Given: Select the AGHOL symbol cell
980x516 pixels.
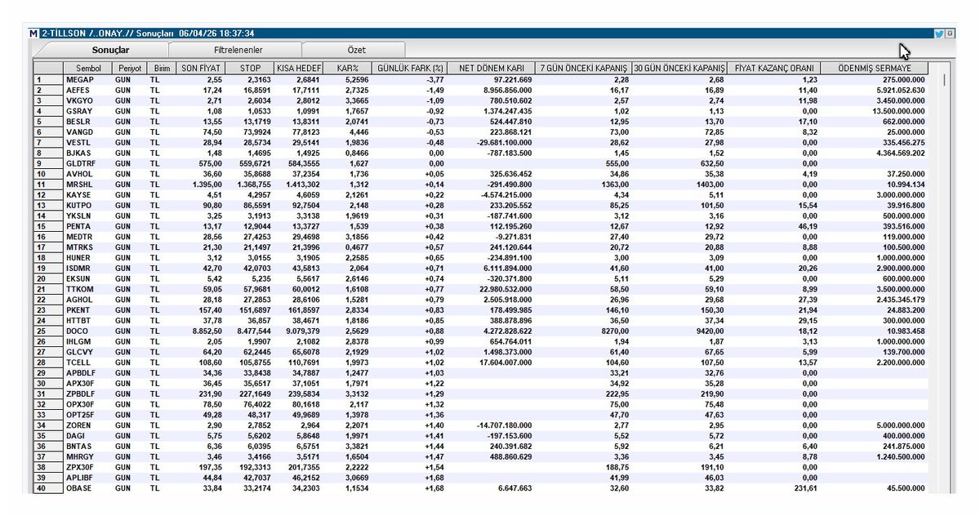Looking at the screenshot, I should pos(88,300).
